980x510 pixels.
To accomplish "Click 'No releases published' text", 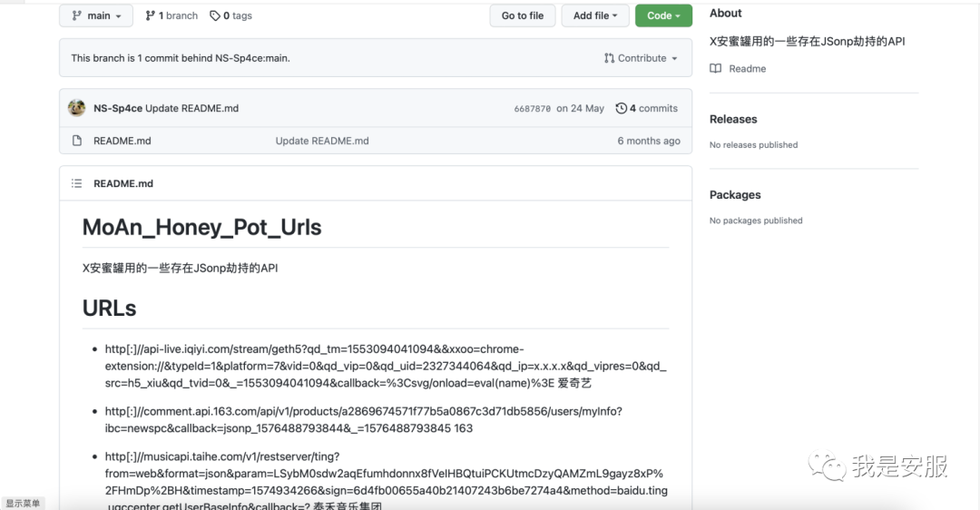I will [x=753, y=145].
